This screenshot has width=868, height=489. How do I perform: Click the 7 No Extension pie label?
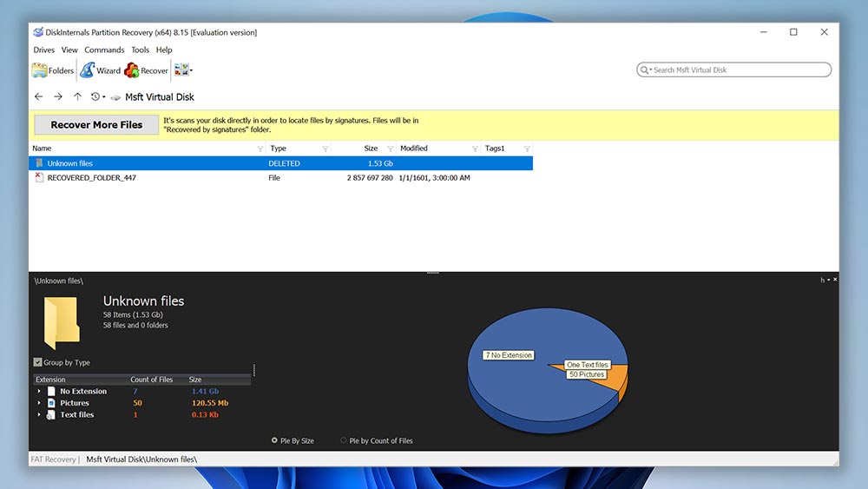(x=508, y=355)
